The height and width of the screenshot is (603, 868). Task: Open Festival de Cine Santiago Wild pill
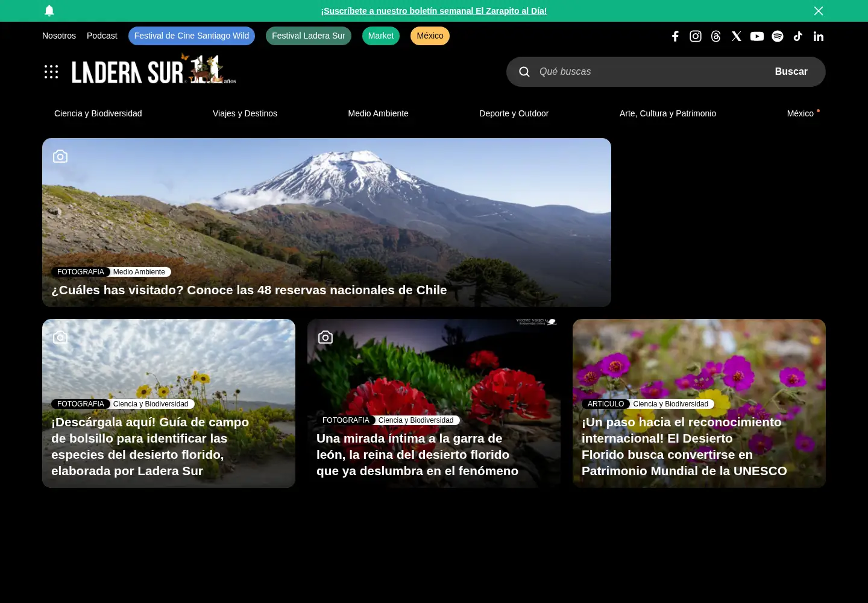pyautogui.click(x=192, y=36)
